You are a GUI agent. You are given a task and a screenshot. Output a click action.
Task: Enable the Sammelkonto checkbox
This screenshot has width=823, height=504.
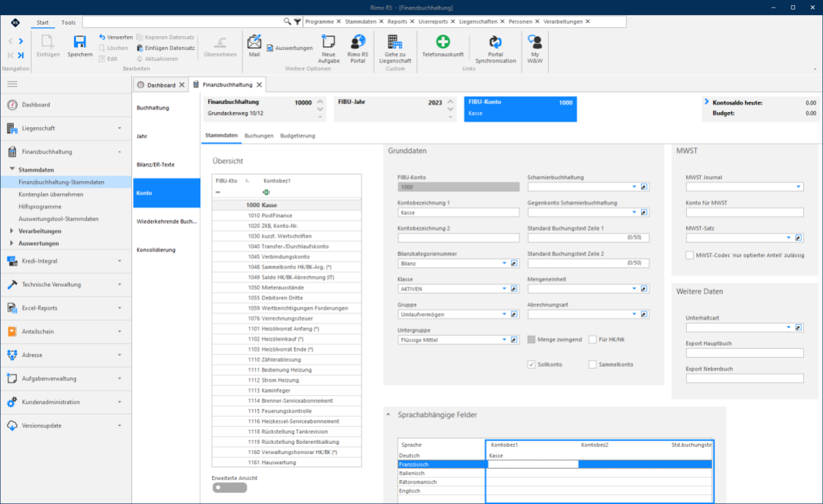[x=593, y=365]
